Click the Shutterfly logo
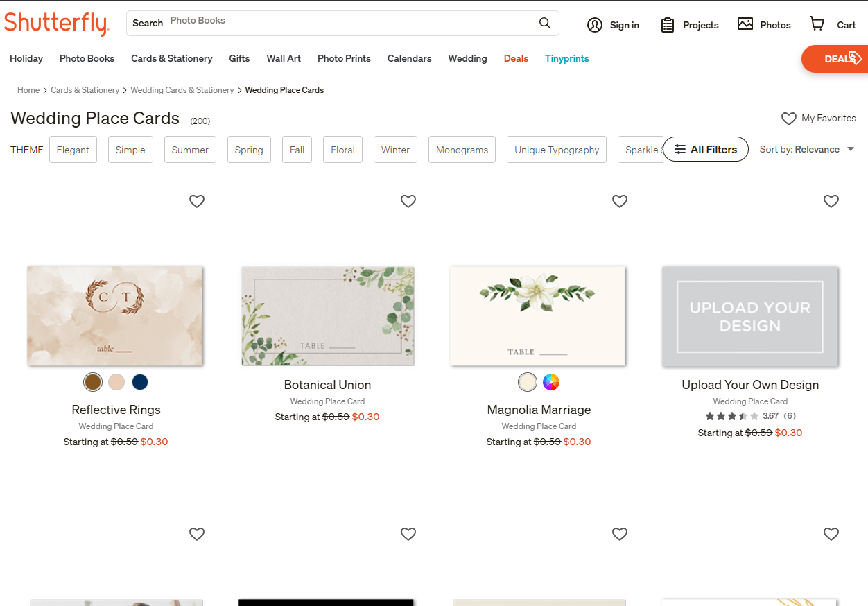Screen dimensions: 868x606 tap(57, 24)
